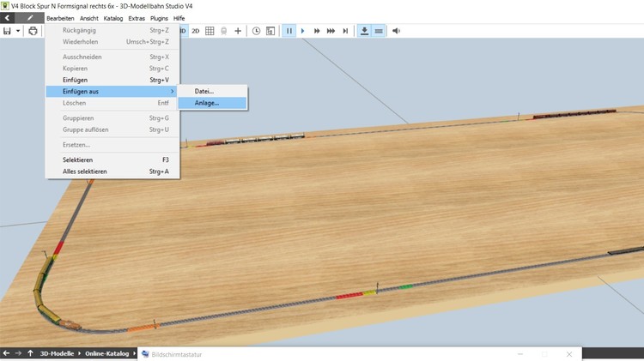Click the print icon
This screenshot has width=644, height=361.
[x=33, y=31]
